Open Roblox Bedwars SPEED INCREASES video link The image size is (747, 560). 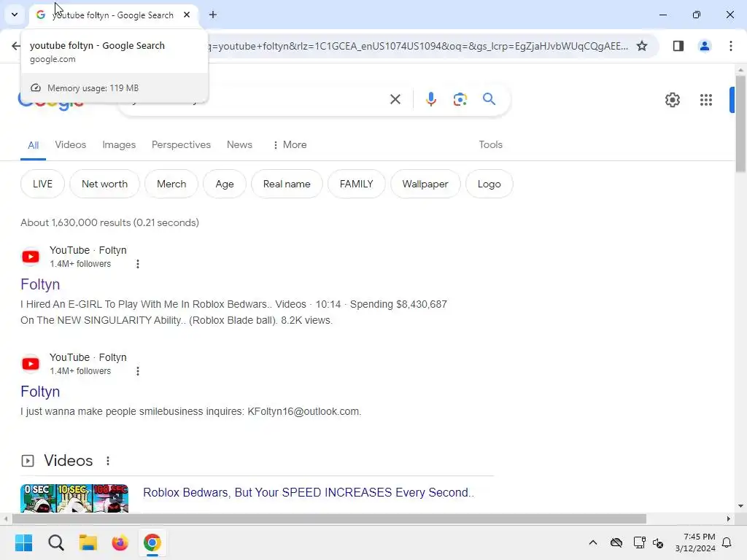click(x=309, y=492)
